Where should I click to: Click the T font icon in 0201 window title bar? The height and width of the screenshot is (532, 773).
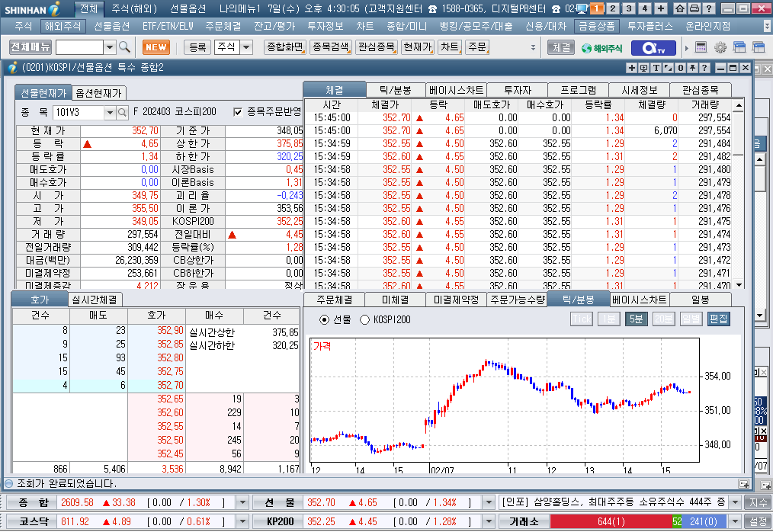(x=656, y=68)
